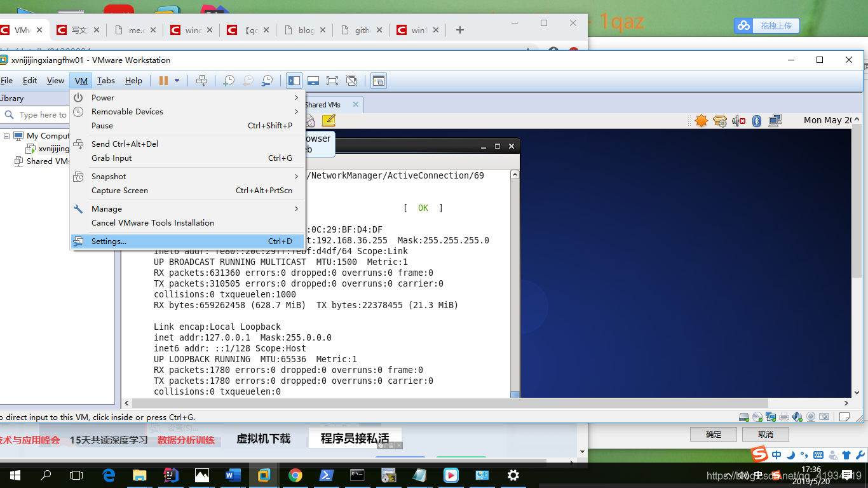The width and height of the screenshot is (868, 488).
Task: Select xvnijijing VM in library tree
Action: click(x=53, y=149)
